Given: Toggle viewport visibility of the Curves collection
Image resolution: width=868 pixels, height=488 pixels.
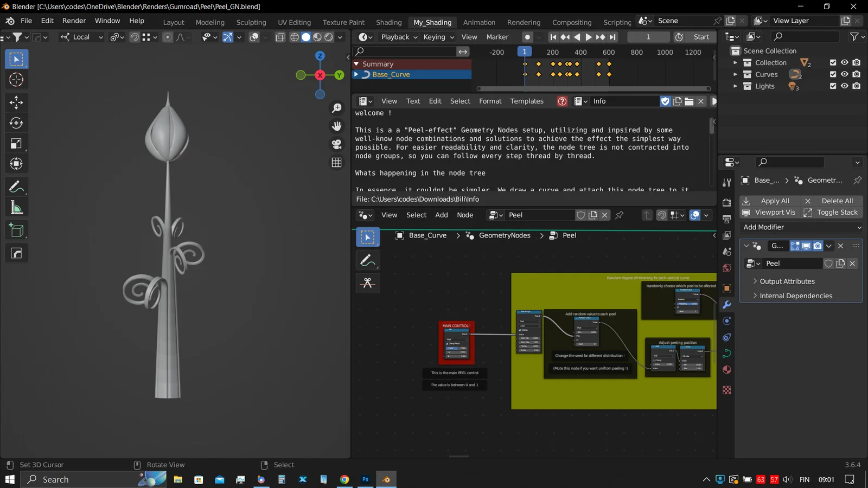Looking at the screenshot, I should (x=844, y=74).
